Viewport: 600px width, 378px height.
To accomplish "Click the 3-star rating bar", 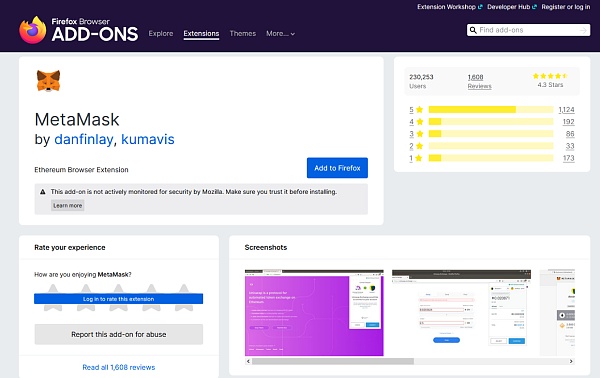I will (491, 134).
